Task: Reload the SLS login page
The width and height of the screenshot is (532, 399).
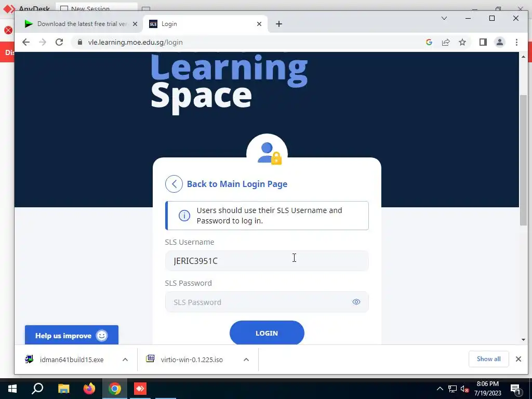Action: click(59, 42)
